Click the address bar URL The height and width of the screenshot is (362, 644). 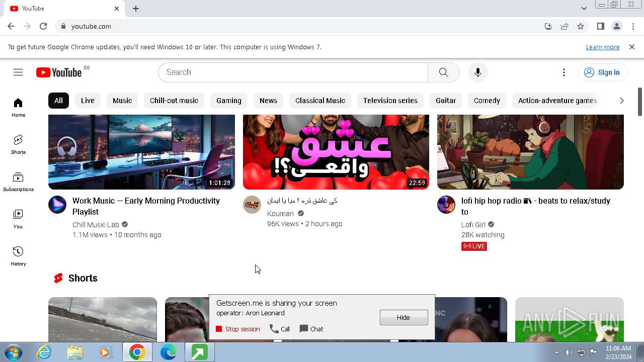91,26
